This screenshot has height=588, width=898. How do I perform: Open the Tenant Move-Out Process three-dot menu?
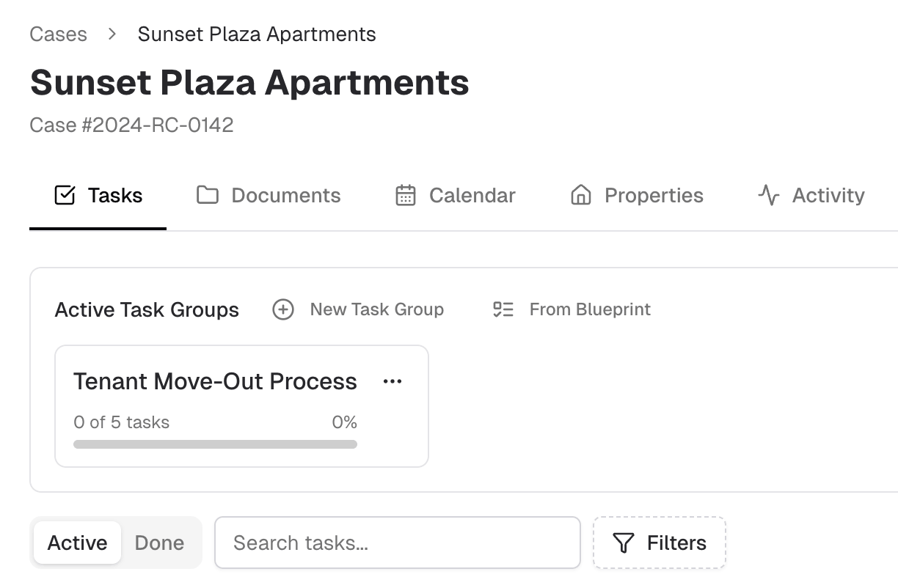point(393,381)
